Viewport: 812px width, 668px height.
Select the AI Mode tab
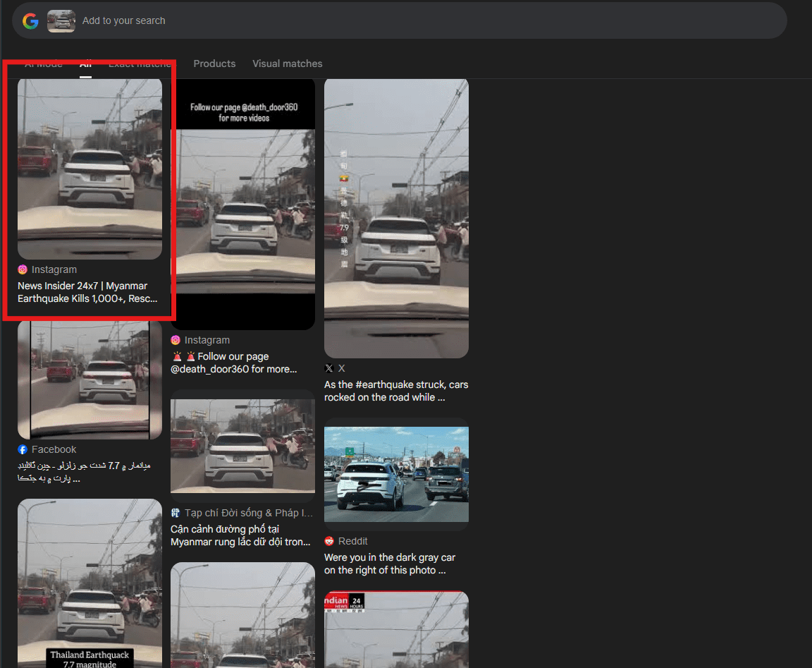coord(44,63)
